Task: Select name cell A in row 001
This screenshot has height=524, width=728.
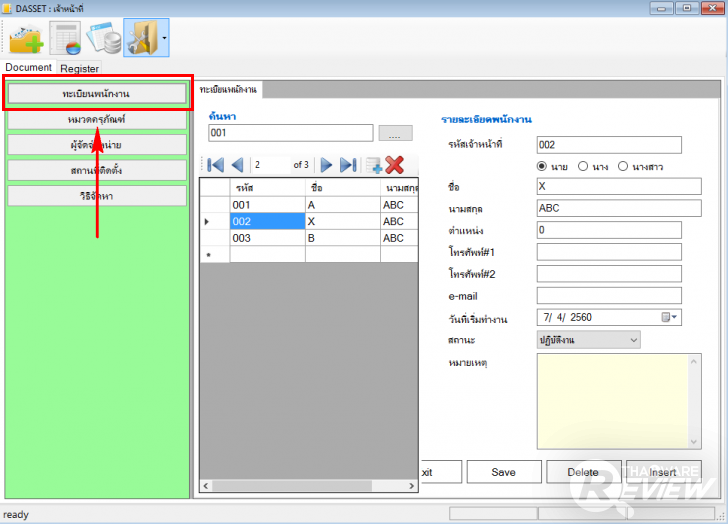Action: [343, 205]
